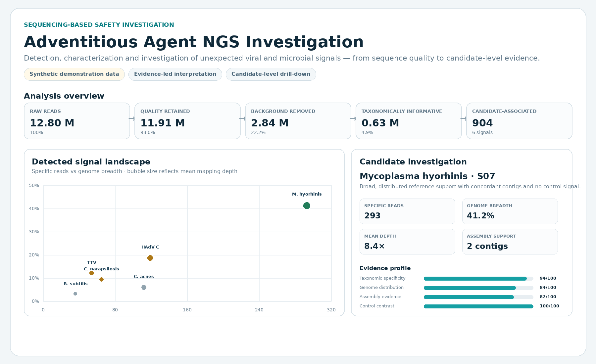The width and height of the screenshot is (596, 364).
Task: Click the Background Removed 2.84 M card
Action: [298, 121]
